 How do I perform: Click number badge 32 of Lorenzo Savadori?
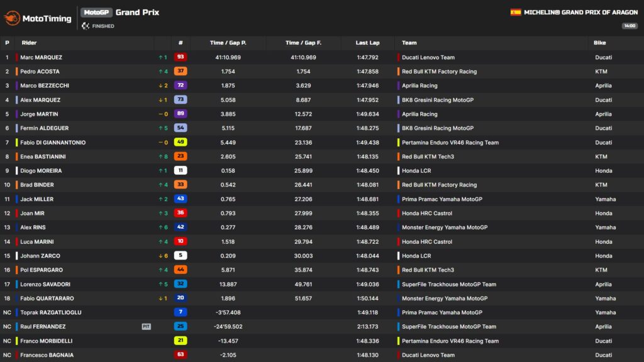tap(180, 283)
